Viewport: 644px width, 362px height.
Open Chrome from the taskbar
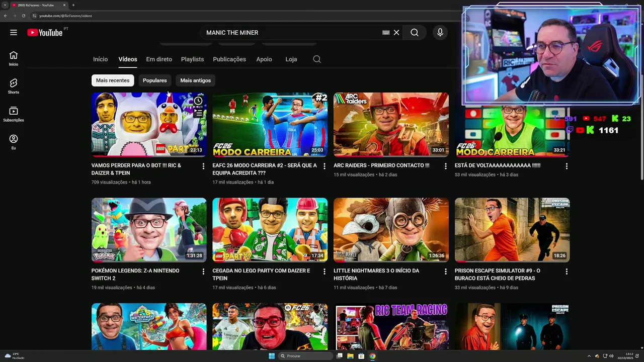(372, 356)
